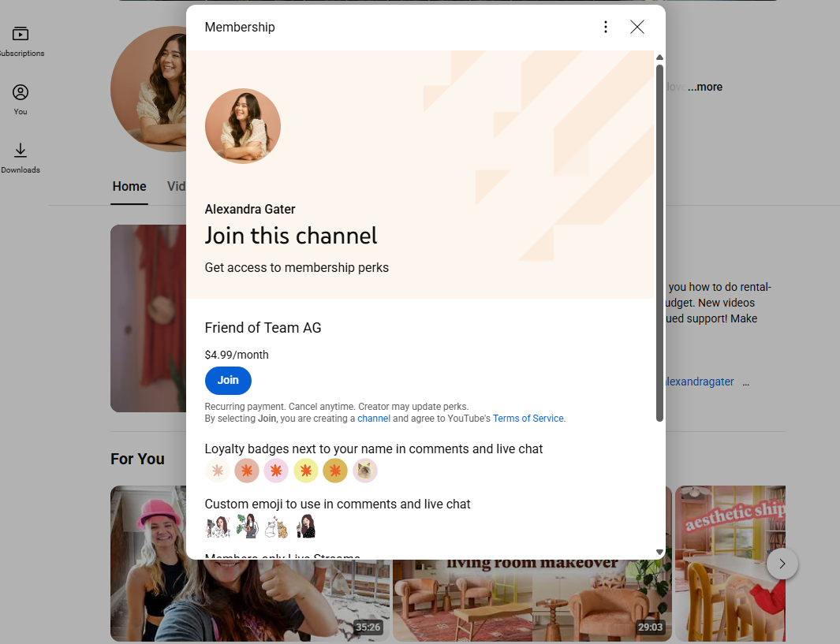This screenshot has height=644, width=840.
Task: Click the custom emoji holding a plant
Action: click(247, 527)
